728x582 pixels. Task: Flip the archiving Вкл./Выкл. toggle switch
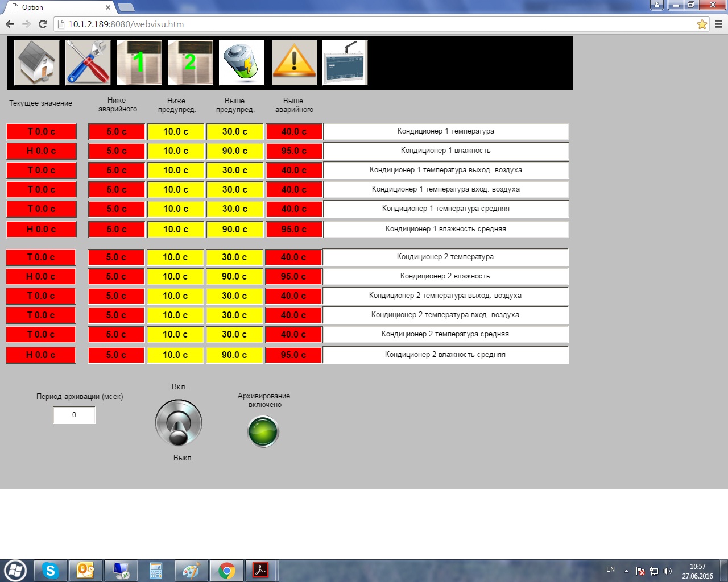(x=179, y=422)
